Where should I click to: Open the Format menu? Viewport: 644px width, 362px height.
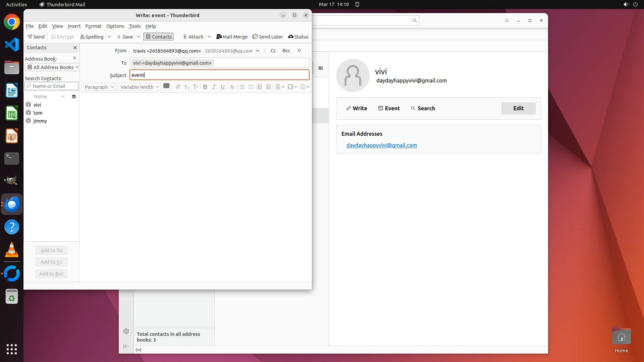click(93, 26)
